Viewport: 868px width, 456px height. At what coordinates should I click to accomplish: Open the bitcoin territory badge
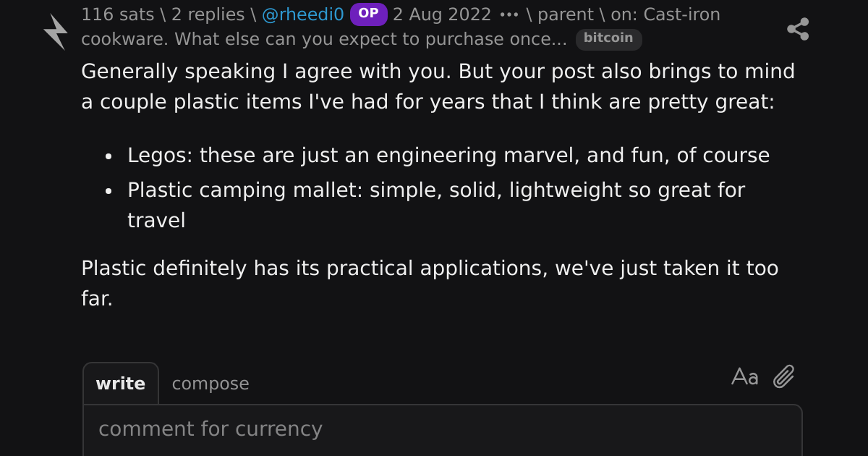(x=608, y=39)
